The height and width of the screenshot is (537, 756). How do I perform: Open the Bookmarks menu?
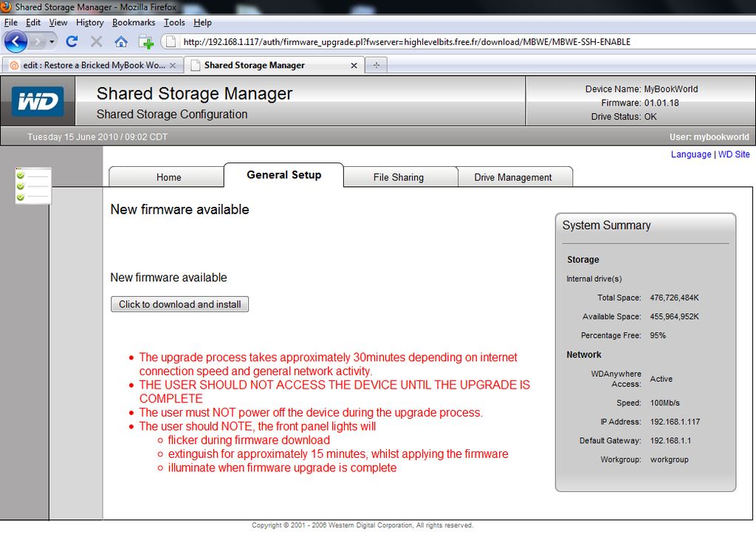[134, 23]
